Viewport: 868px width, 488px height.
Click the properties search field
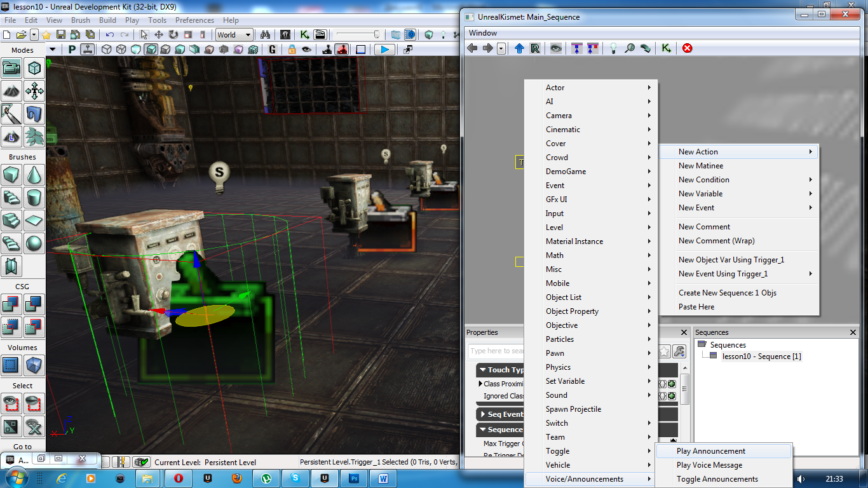pos(498,351)
